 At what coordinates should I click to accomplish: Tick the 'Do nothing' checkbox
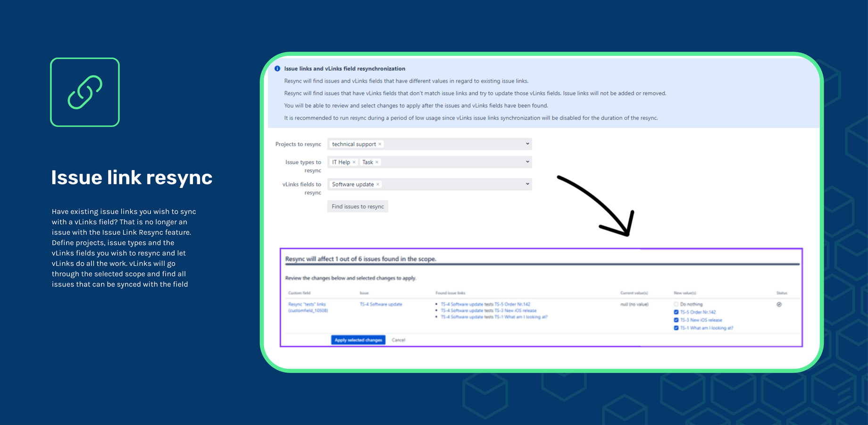pyautogui.click(x=676, y=304)
